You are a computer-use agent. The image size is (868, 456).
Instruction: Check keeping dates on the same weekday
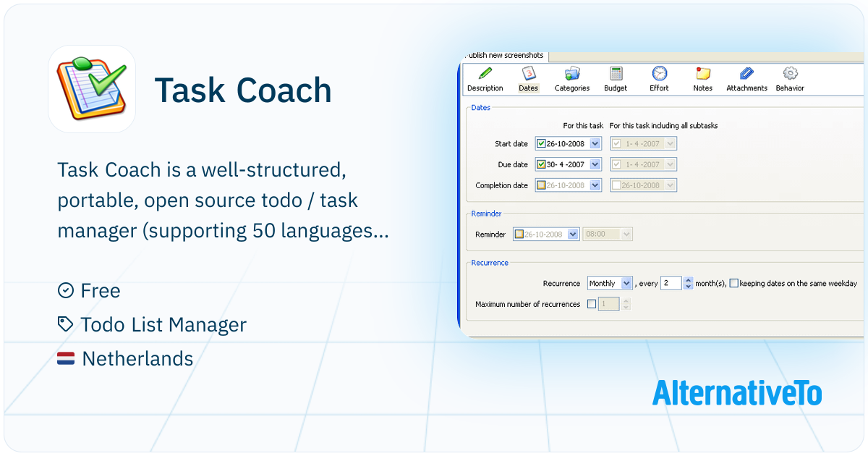[733, 283]
